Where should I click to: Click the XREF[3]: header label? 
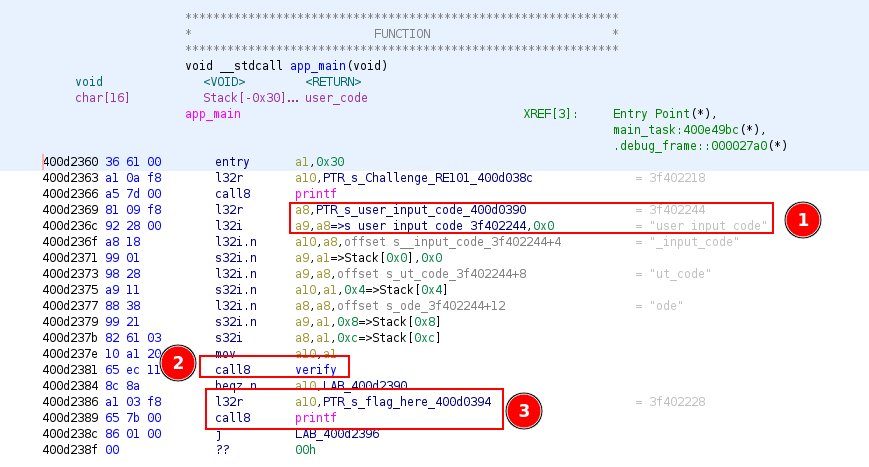(550, 114)
